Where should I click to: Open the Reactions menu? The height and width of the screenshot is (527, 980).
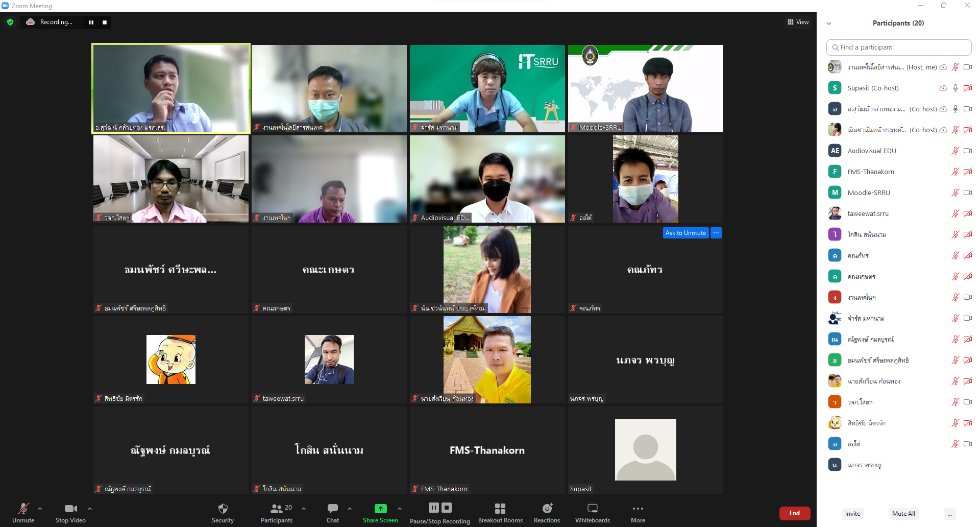click(547, 513)
